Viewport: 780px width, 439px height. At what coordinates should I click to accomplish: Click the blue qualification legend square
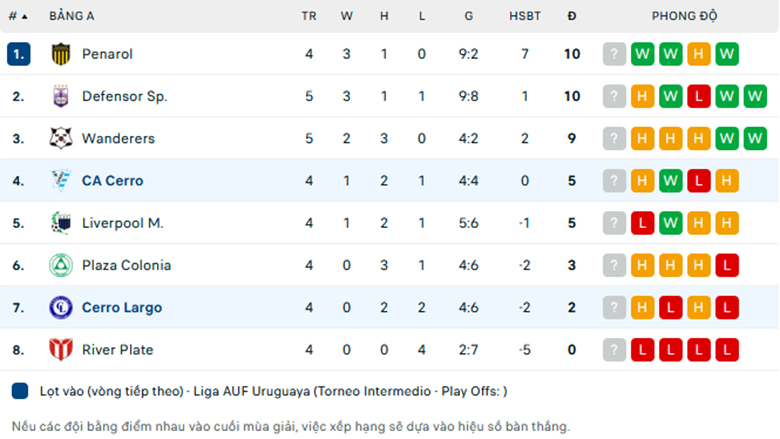20,391
